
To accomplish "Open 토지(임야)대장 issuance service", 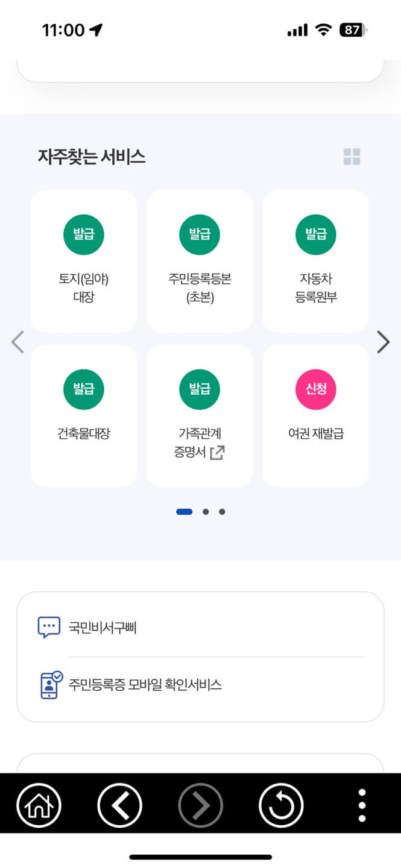I will coord(83,260).
